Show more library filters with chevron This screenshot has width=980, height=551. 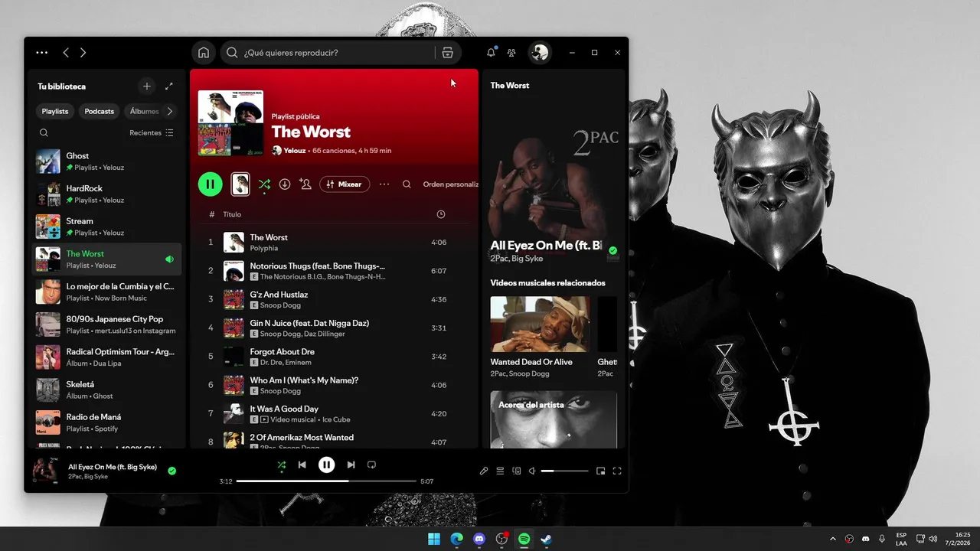[x=170, y=111]
